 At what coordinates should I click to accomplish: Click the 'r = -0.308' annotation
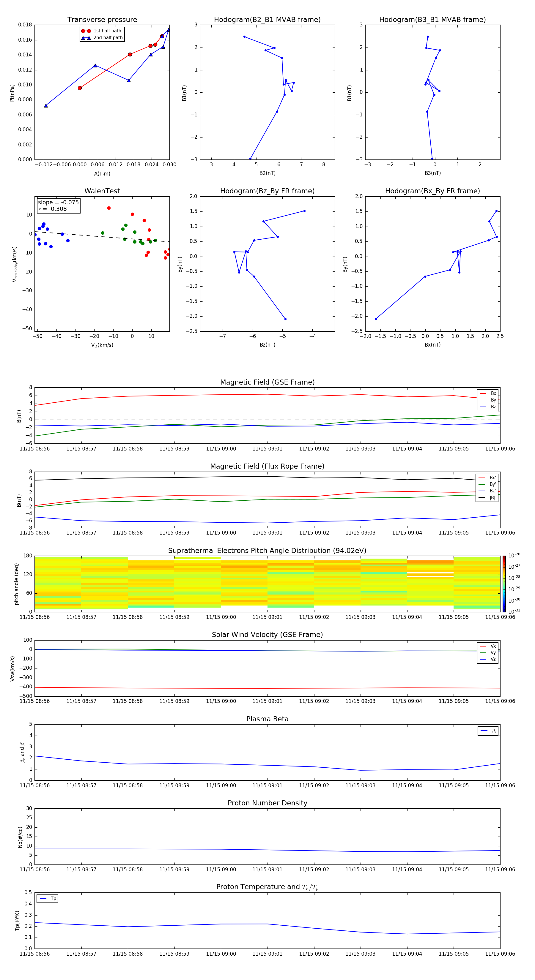tap(53, 209)
